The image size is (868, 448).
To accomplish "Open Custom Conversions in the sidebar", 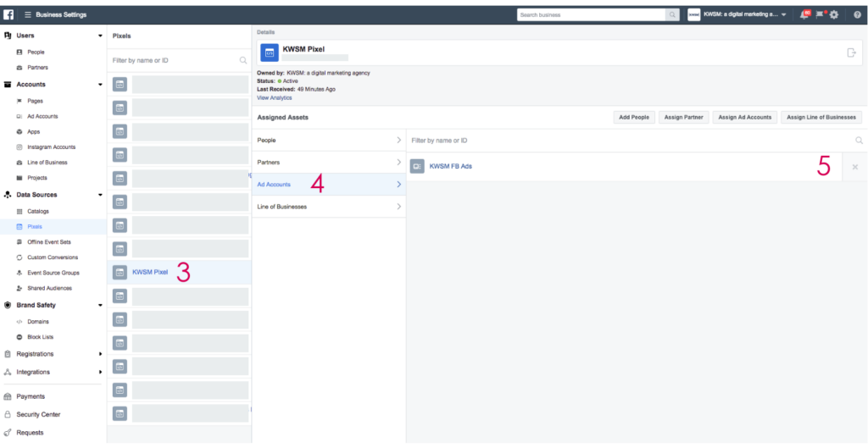I will pyautogui.click(x=53, y=257).
